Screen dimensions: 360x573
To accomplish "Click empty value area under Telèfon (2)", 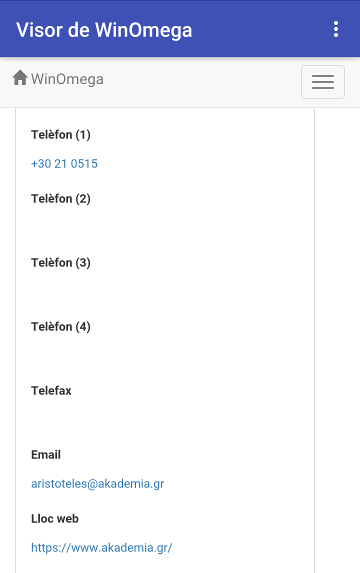I will [165, 227].
